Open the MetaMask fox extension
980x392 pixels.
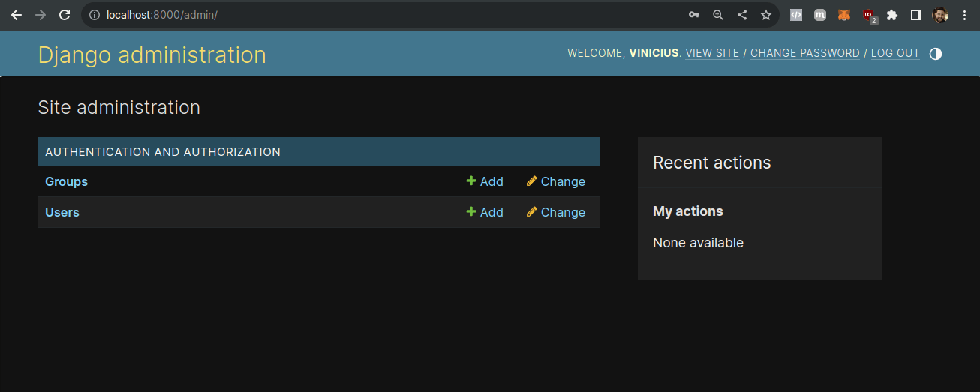tap(844, 15)
